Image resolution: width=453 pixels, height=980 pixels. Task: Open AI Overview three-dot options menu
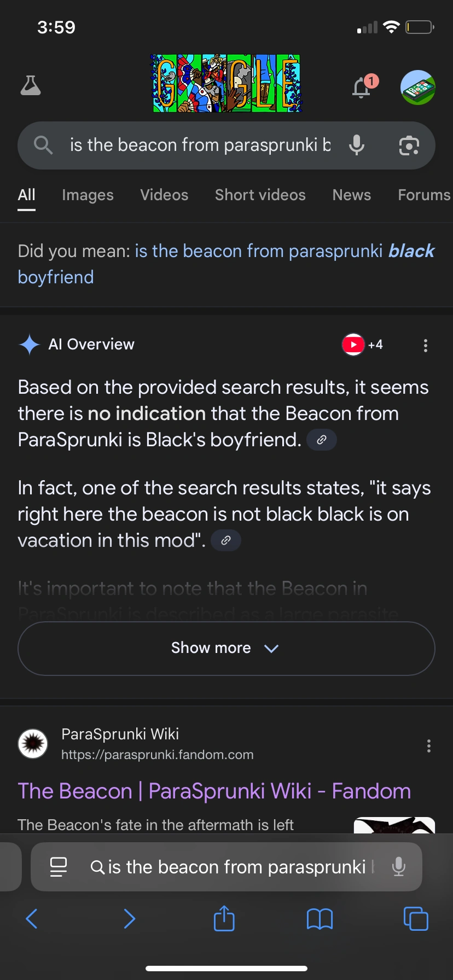tap(425, 345)
